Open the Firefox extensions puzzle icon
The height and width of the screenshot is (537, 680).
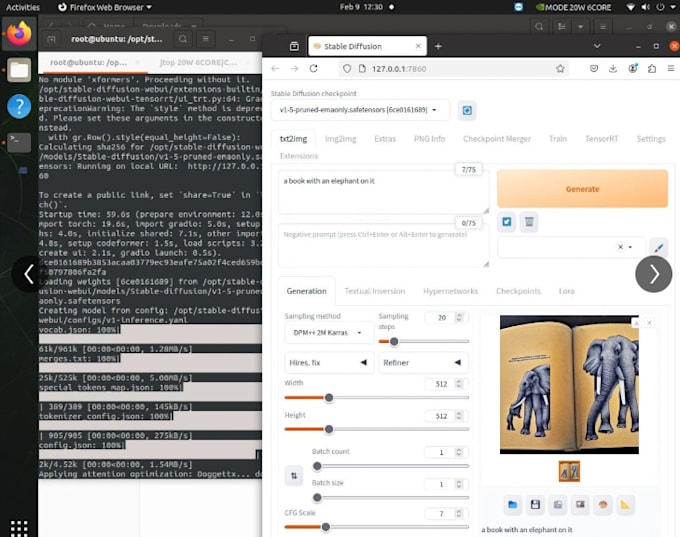(652, 69)
